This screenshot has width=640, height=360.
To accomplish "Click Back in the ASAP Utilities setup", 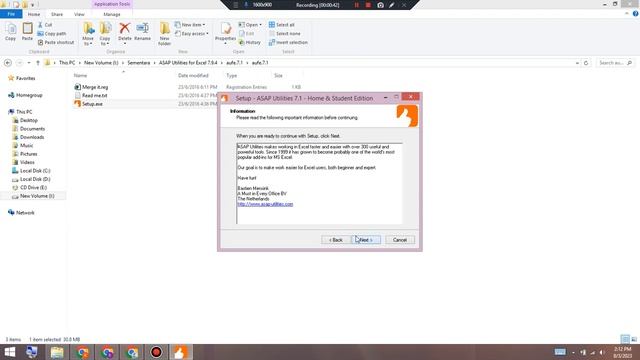I will [x=336, y=240].
